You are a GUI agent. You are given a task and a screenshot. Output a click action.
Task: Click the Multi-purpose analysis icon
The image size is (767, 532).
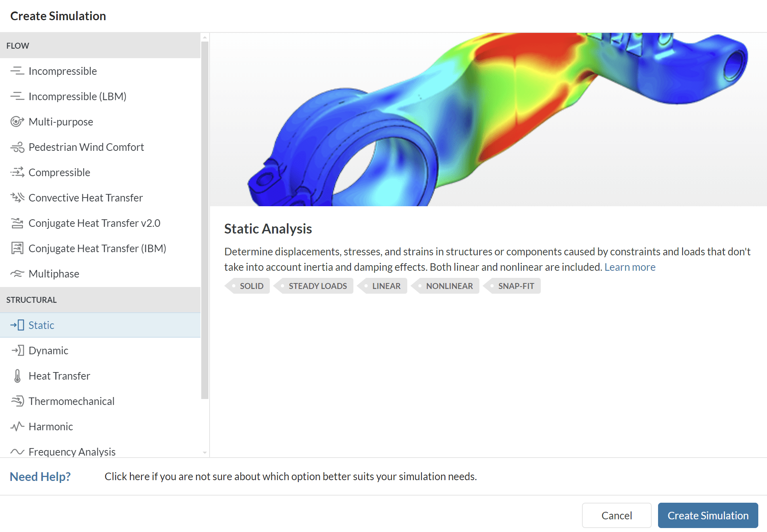tap(17, 122)
